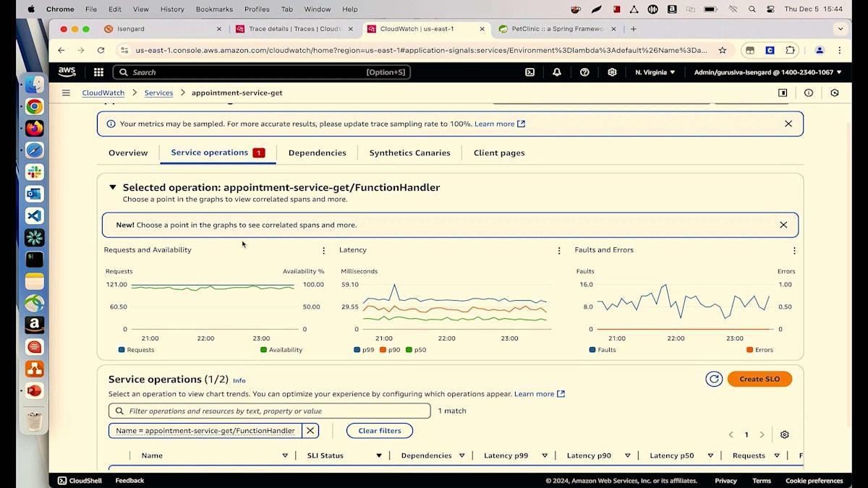Switch to the Overview tab
868x488 pixels.
(128, 153)
